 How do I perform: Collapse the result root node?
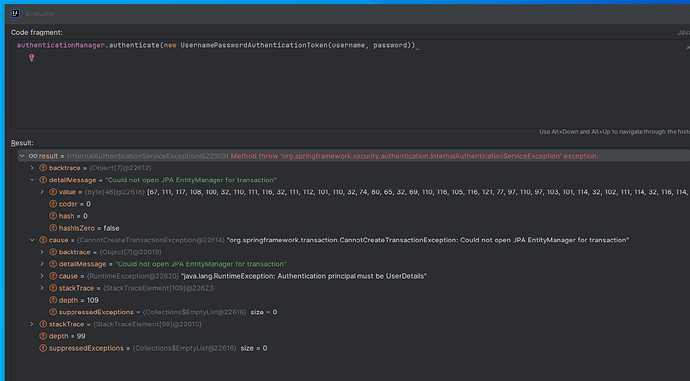[22, 156]
